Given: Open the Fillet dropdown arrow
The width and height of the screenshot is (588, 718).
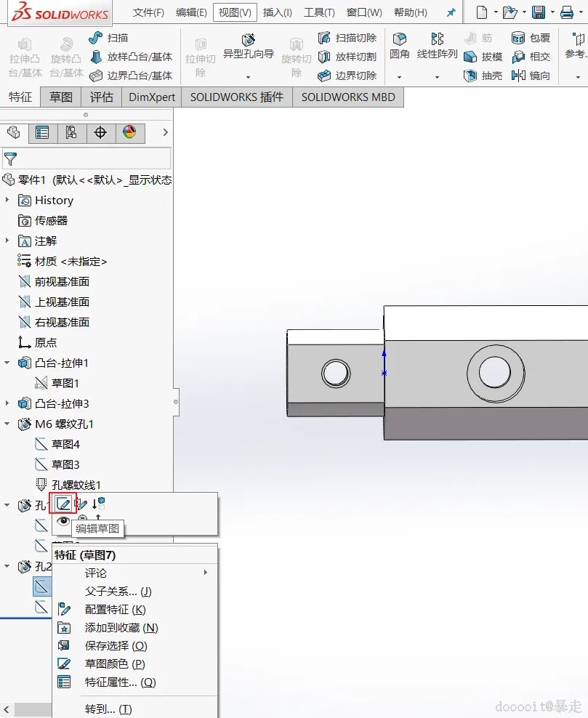Looking at the screenshot, I should pos(399,77).
